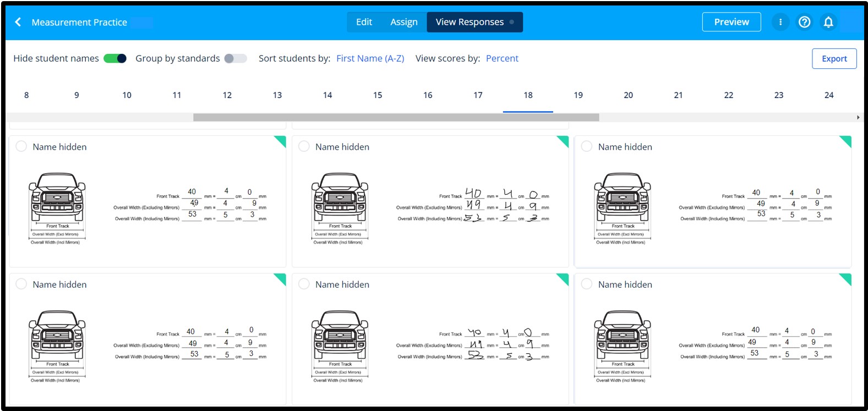Open the sort students First Name (A-Z) dropdown

[370, 58]
